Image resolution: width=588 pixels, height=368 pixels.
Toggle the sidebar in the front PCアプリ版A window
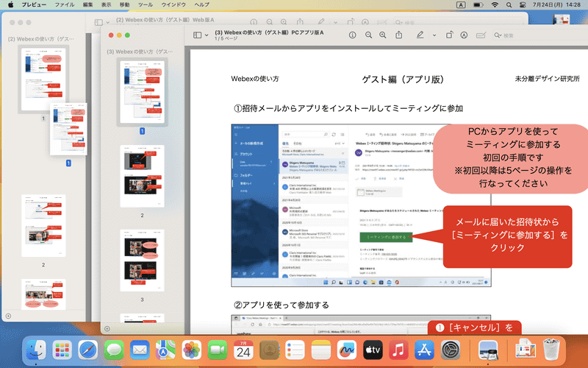[197, 35]
